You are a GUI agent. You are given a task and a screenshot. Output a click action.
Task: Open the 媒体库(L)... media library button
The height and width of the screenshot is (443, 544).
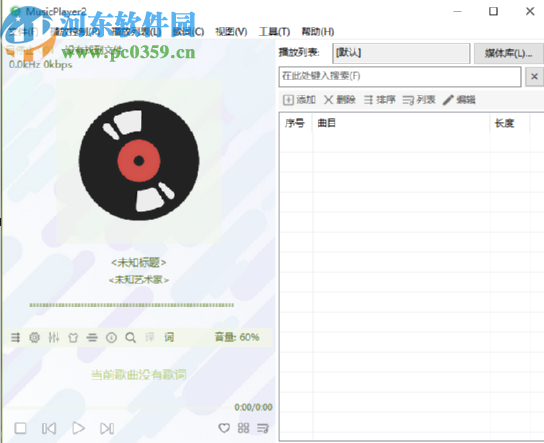509,53
